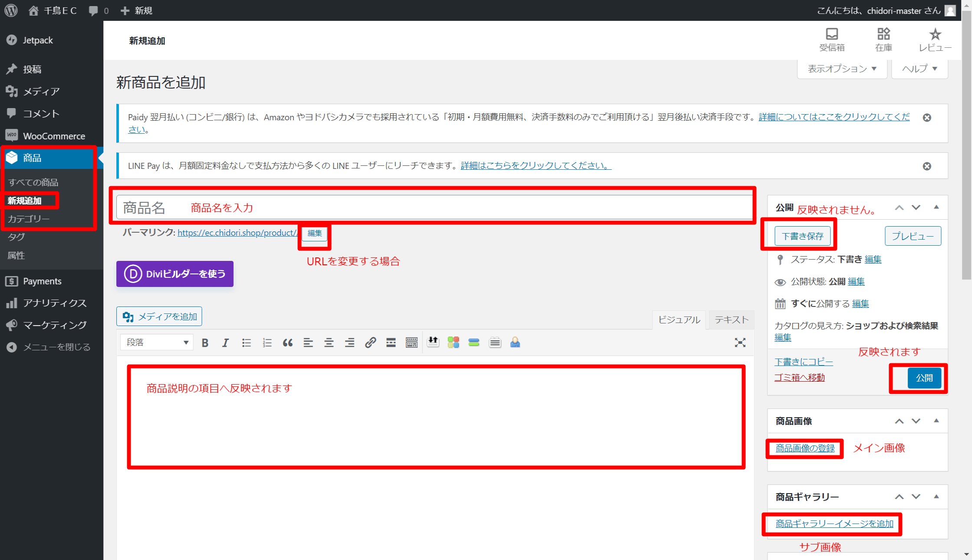This screenshot has width=972, height=560.
Task: Toggle right text alignment
Action: click(x=349, y=342)
